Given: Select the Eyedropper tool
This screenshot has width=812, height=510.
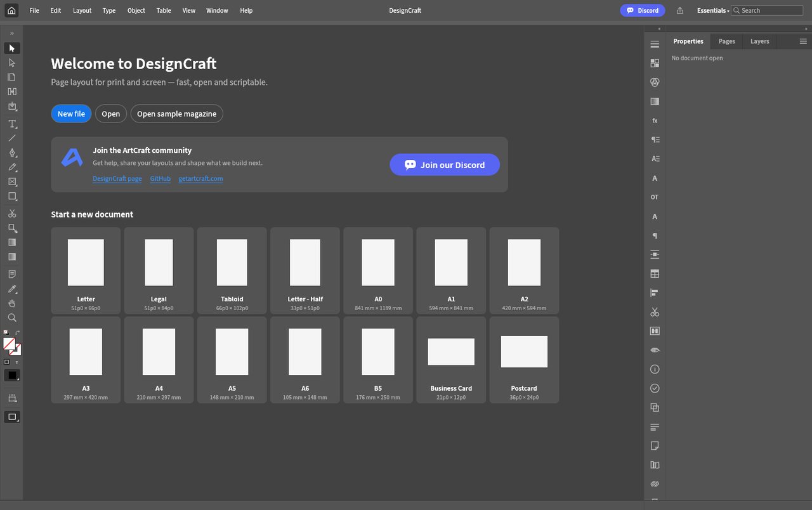Looking at the screenshot, I should 12,289.
